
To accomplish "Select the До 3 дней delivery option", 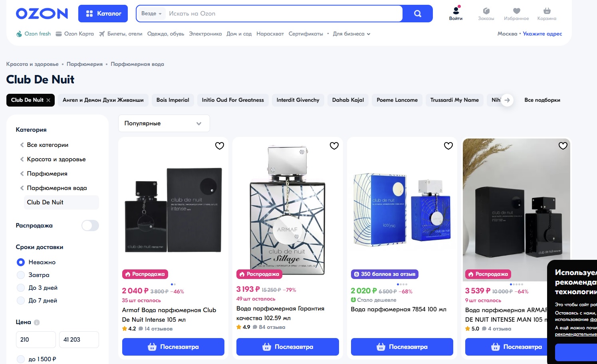I will (x=21, y=288).
